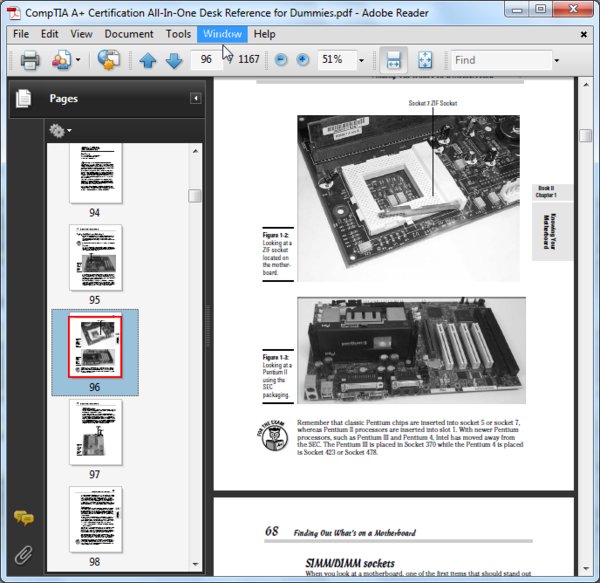Viewport: 600px width, 583px height.
Task: Select page 97 thumbnail
Action: [x=96, y=432]
